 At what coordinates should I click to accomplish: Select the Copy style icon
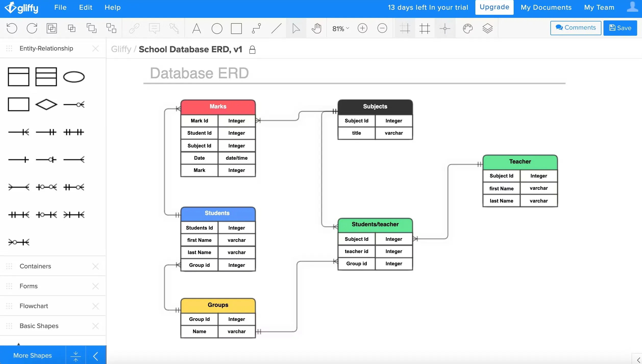[174, 28]
